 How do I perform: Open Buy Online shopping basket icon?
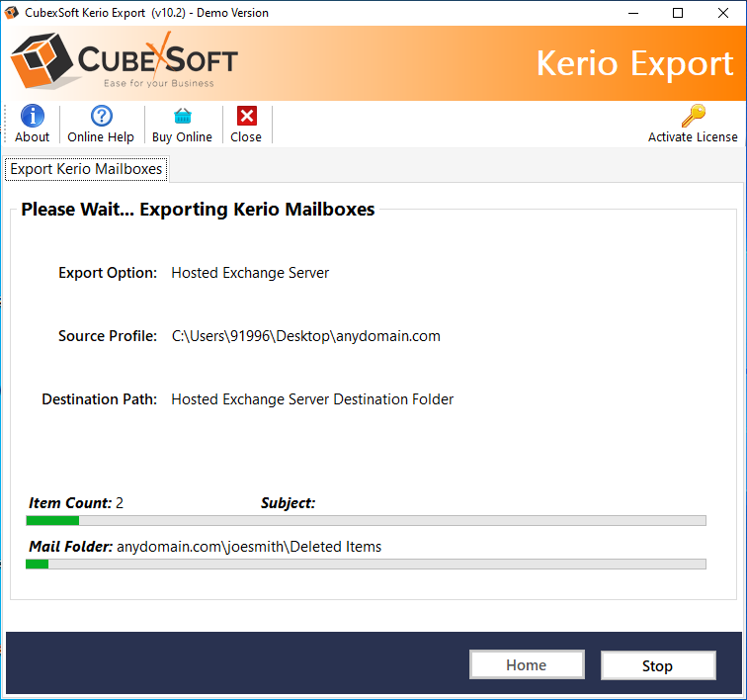click(182, 117)
